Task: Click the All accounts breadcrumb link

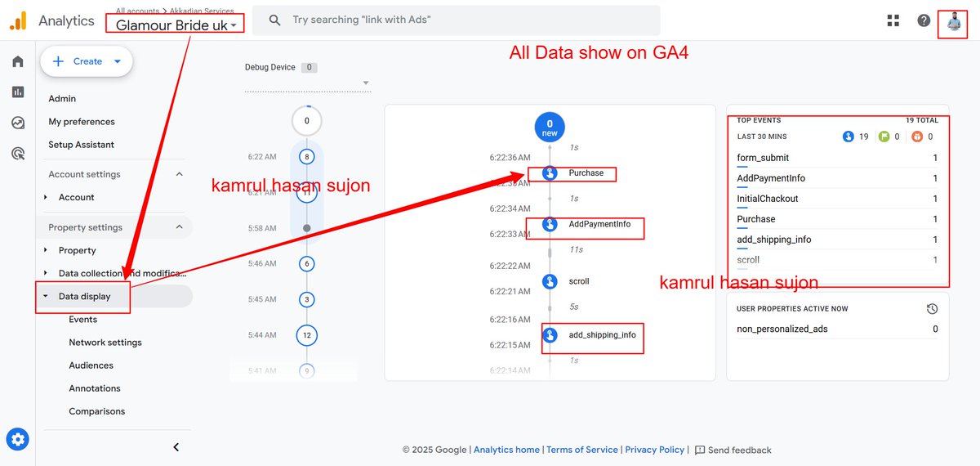Action: point(139,11)
